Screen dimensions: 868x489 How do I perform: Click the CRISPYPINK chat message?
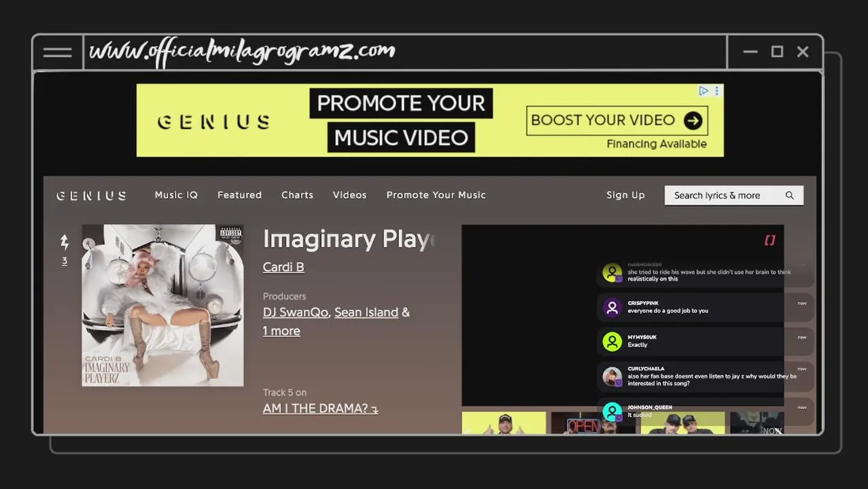point(704,307)
